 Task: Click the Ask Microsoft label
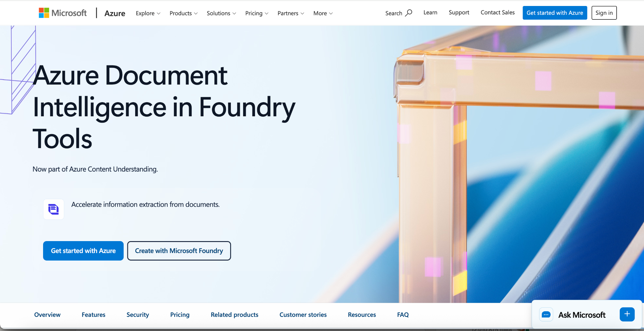click(x=582, y=315)
